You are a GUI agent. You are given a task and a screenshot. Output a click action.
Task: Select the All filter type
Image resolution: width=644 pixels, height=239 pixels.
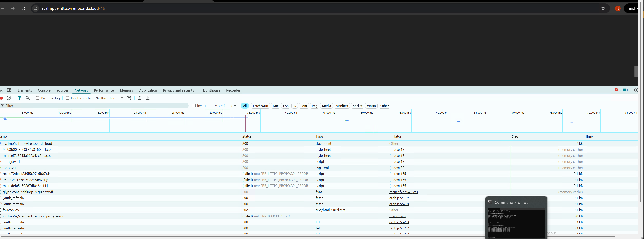(x=245, y=106)
